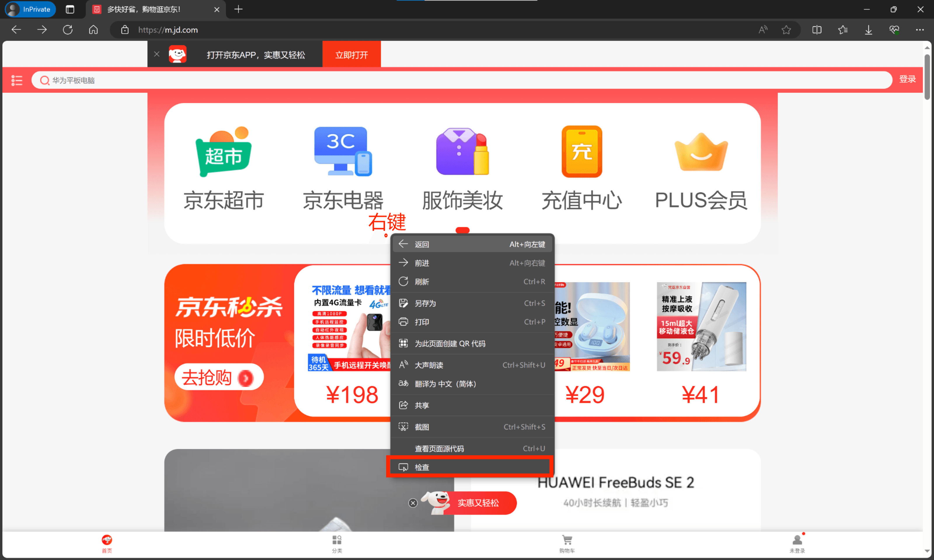Close the floating 实惠又轻松 promo
Screen dimensions: 934x560
(413, 503)
